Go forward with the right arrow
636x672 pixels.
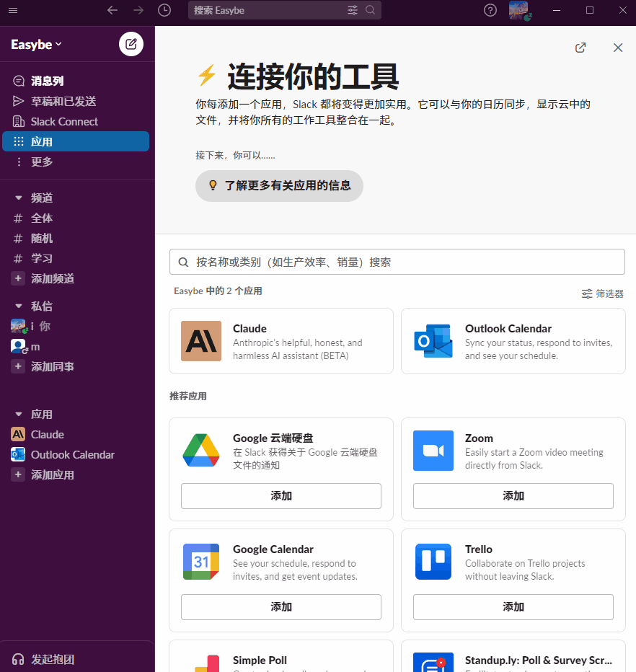pyautogui.click(x=138, y=10)
